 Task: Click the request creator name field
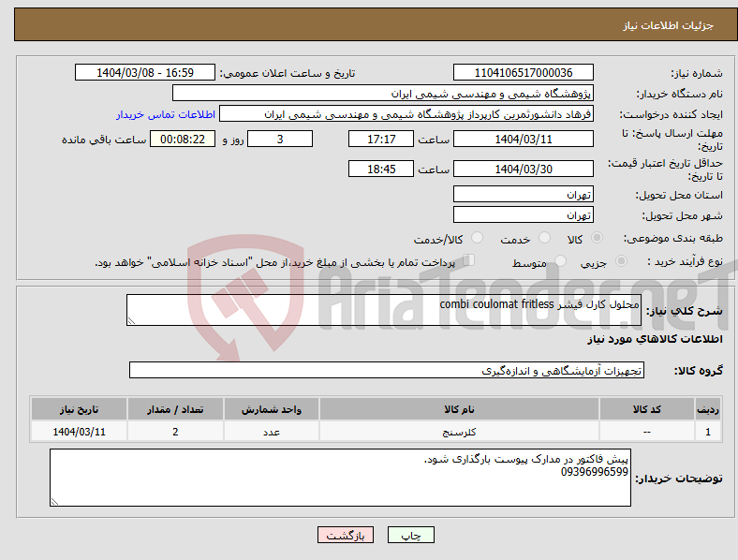(x=406, y=114)
